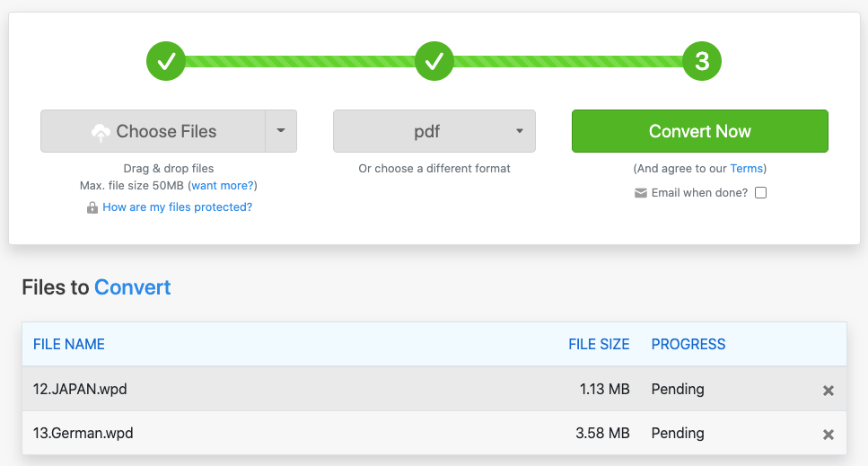
Task: Expand the Choose Files source dropdown arrow
Action: pyautogui.click(x=281, y=131)
